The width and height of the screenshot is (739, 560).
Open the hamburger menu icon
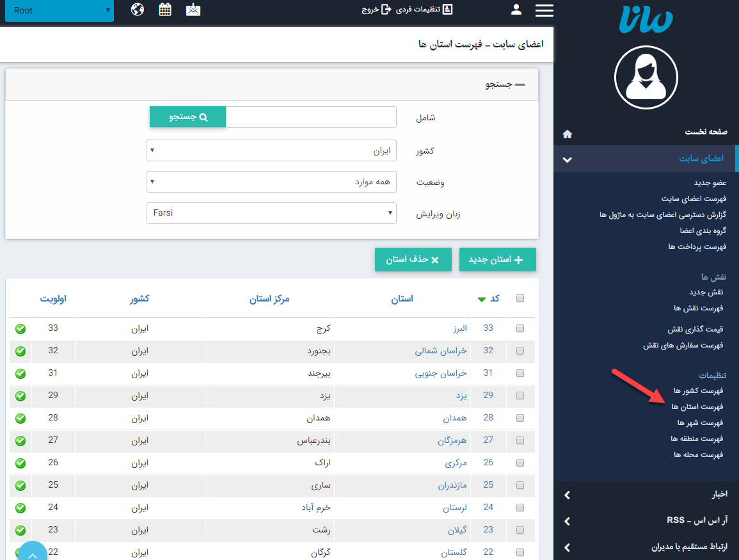(544, 10)
